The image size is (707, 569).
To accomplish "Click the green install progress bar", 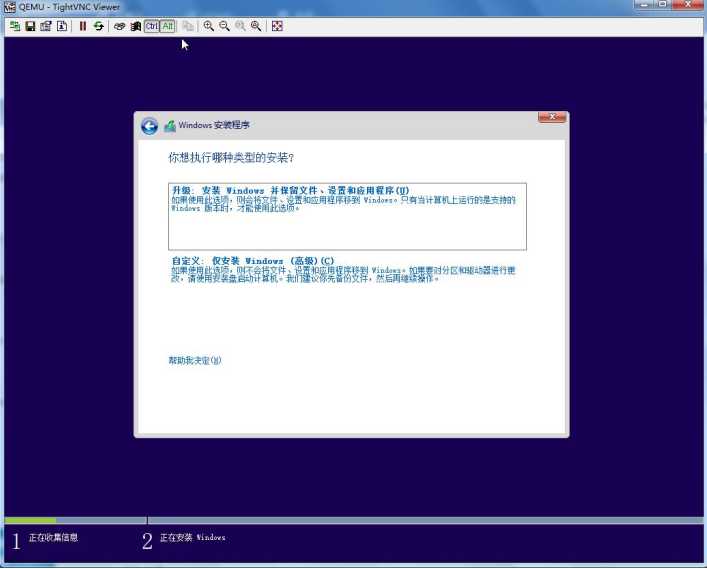I will click(31, 520).
